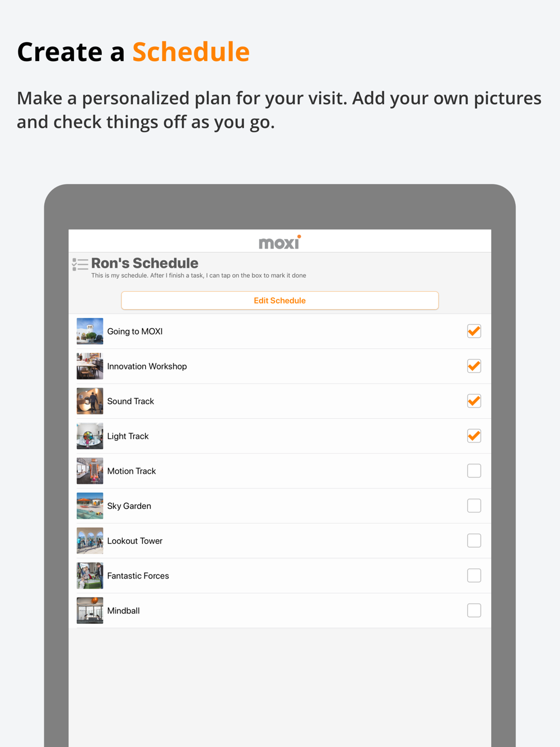Uncheck the Light Track checkbox
This screenshot has width=560, height=747.
pyautogui.click(x=474, y=436)
